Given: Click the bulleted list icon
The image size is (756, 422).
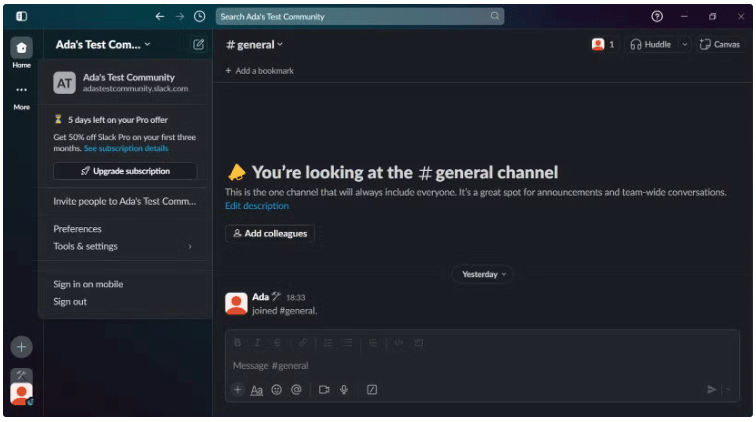Looking at the screenshot, I should [x=348, y=343].
